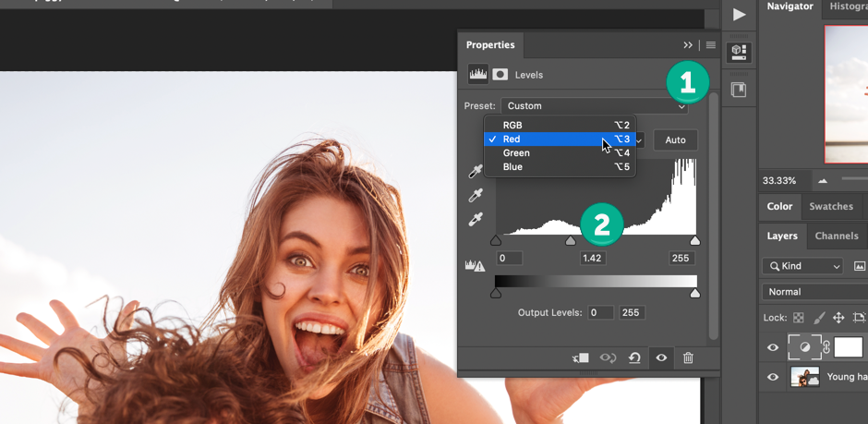This screenshot has height=424, width=868.
Task: Click the midtone value field showing 1.42
Action: [592, 259]
